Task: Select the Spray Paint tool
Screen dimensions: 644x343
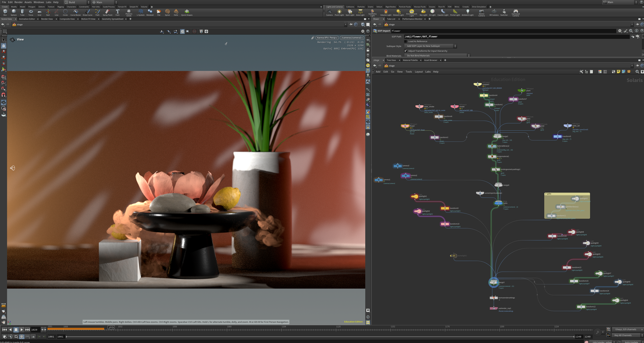Action: click(107, 13)
